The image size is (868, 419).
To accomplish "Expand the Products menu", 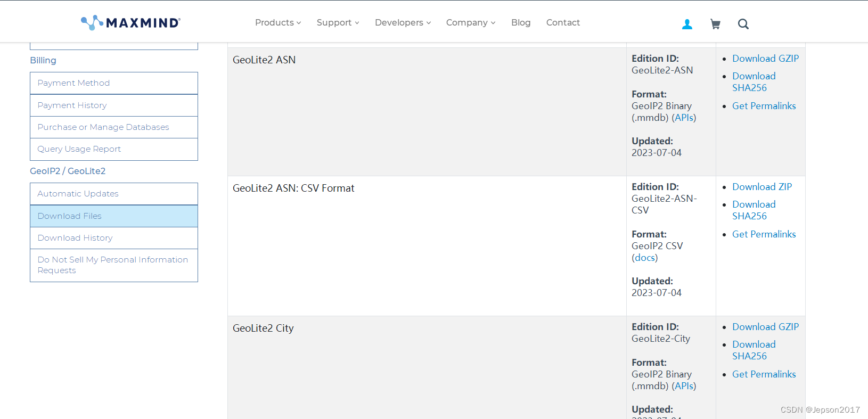I will point(278,22).
